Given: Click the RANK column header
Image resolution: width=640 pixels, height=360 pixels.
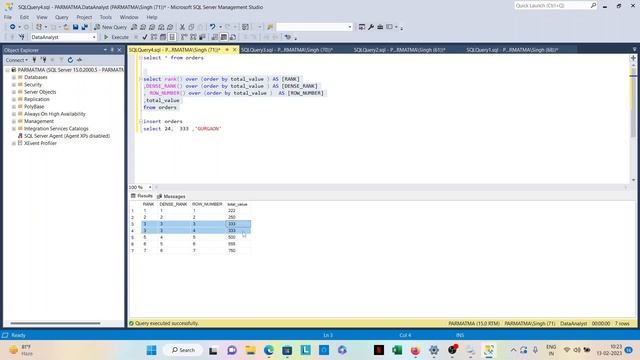Looking at the screenshot, I should click(x=148, y=204).
